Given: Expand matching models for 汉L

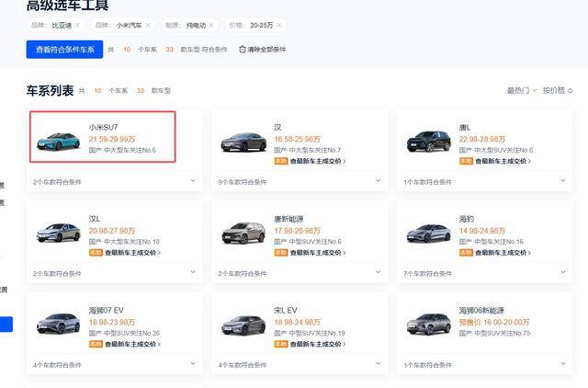Looking at the screenshot, I should pos(193,272).
